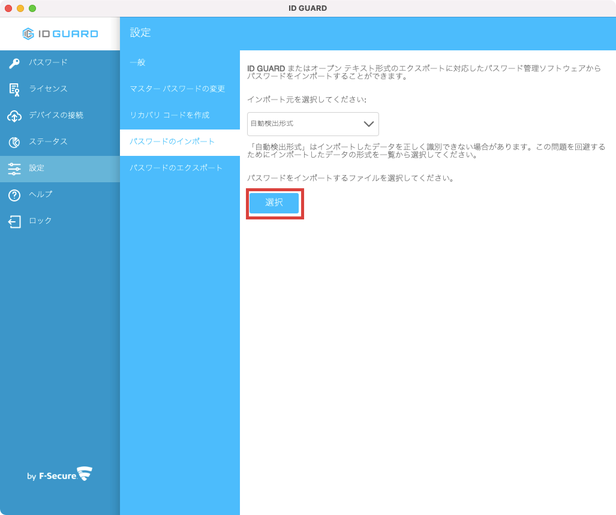Click the 設定 page header title
This screenshot has height=515, width=616.
(x=140, y=33)
